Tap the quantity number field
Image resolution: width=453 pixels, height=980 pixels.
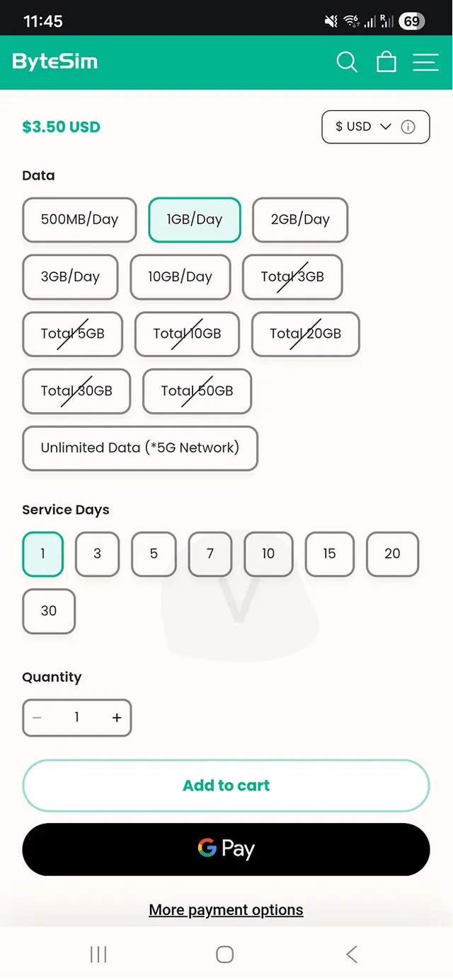(x=76, y=718)
